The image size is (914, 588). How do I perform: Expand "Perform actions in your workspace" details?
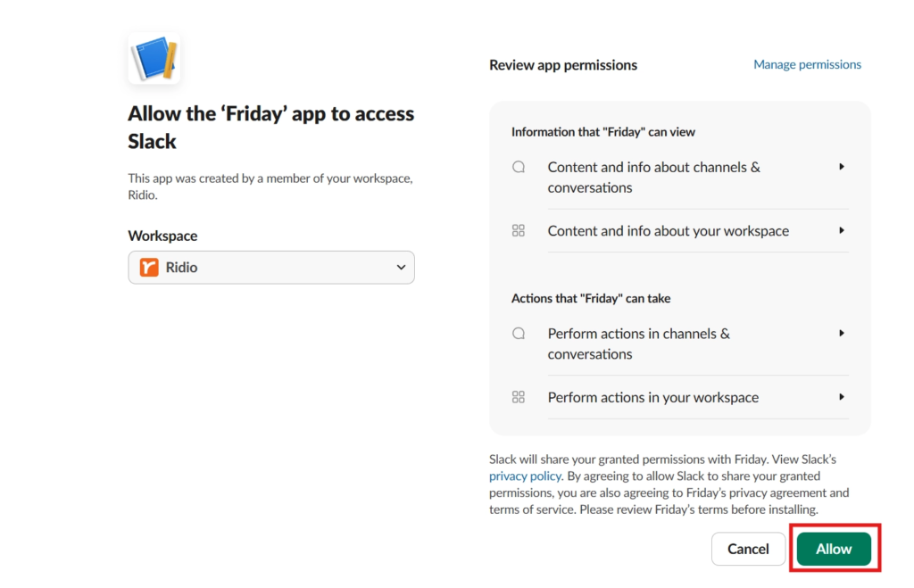click(840, 397)
